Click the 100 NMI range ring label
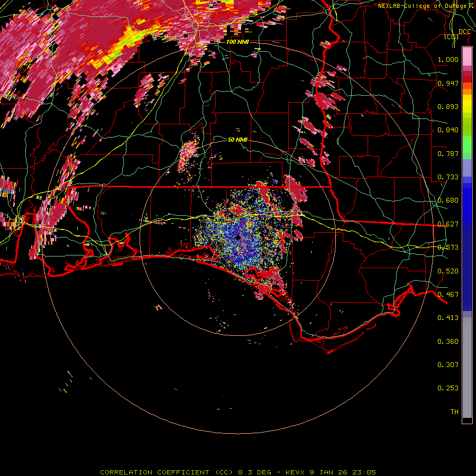 [x=237, y=42]
